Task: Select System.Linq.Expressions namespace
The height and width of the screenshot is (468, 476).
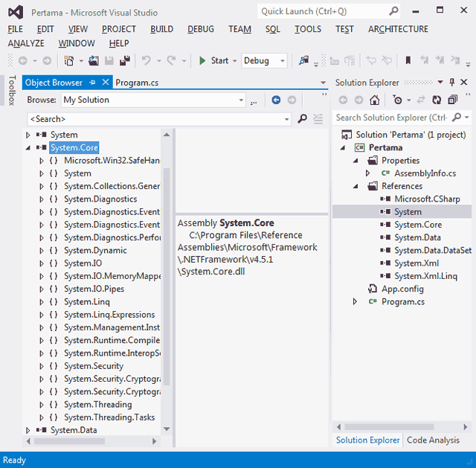Action: click(x=109, y=315)
